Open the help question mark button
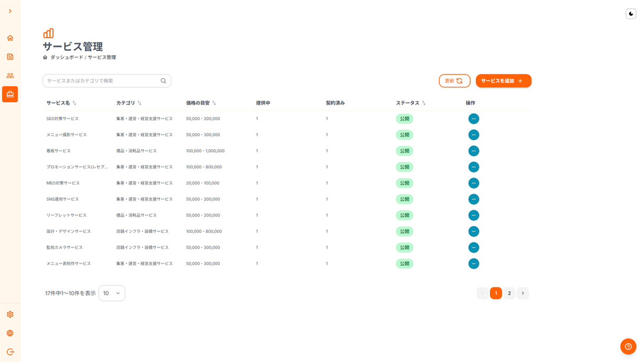Viewport: 644px width, 362px height. tap(628, 347)
